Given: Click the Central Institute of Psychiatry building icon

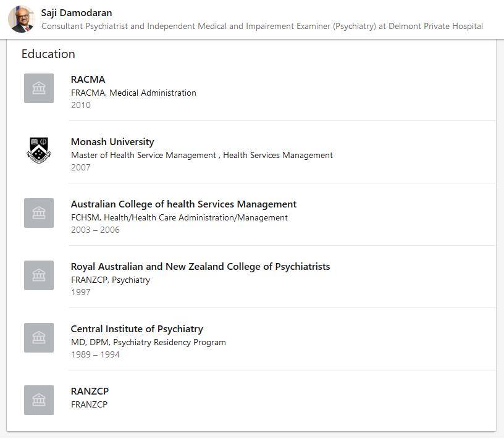Looking at the screenshot, I should 39,338.
